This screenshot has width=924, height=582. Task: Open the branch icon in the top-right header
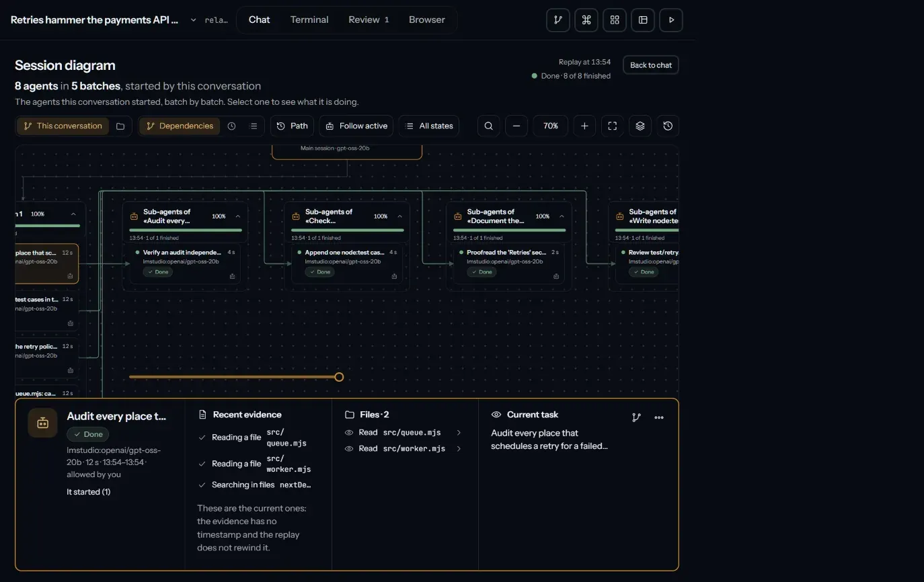tap(558, 20)
